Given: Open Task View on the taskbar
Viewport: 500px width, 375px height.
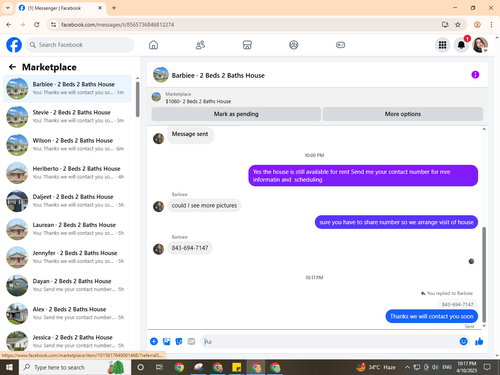Looking at the screenshot, I should coord(159,367).
